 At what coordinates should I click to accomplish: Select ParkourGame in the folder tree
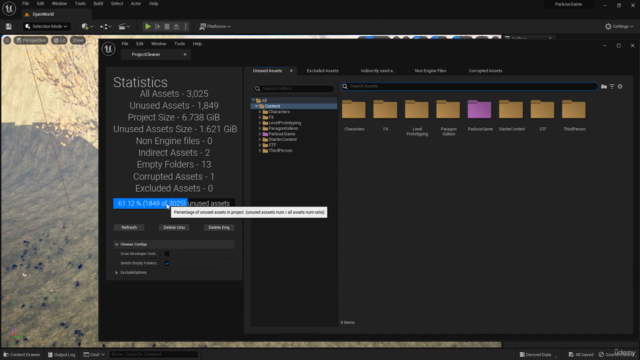click(x=282, y=134)
